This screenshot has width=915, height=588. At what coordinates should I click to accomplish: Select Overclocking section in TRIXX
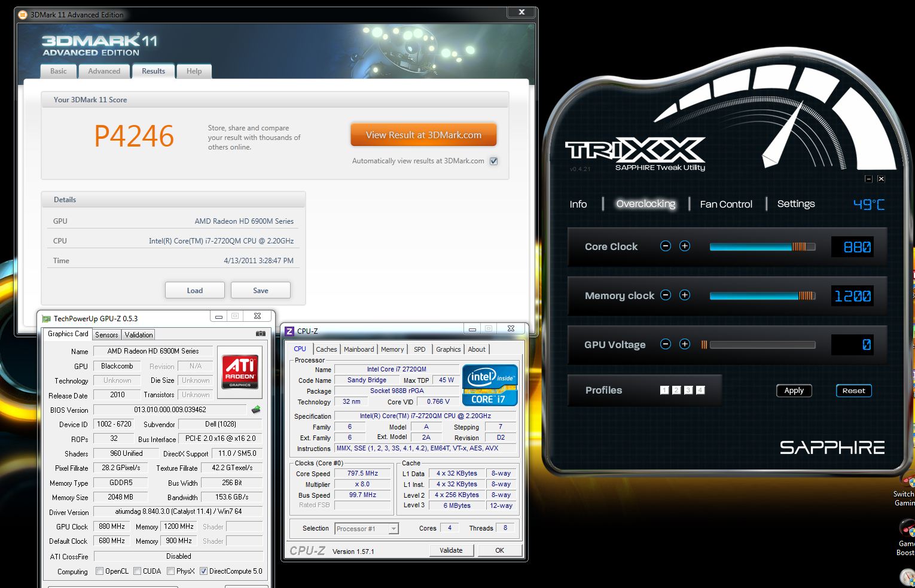[646, 204]
